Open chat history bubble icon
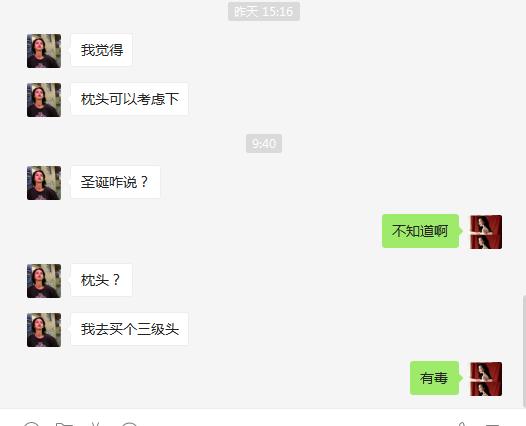 coord(129,425)
